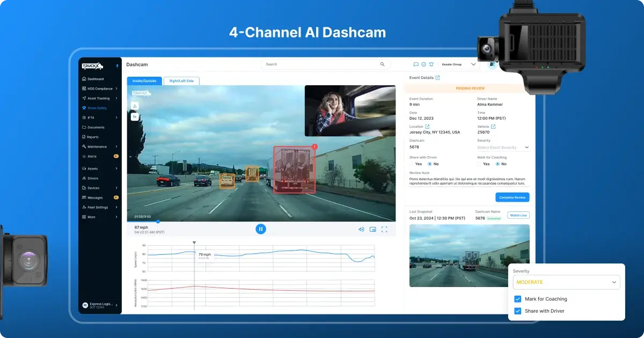Open the Express Logistics account switcher
Image resolution: width=644 pixels, height=338 pixels.
100,305
